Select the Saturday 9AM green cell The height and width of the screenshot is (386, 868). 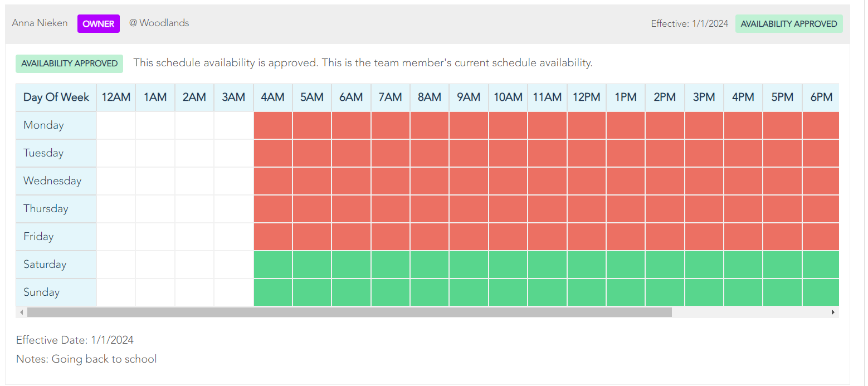tap(469, 265)
